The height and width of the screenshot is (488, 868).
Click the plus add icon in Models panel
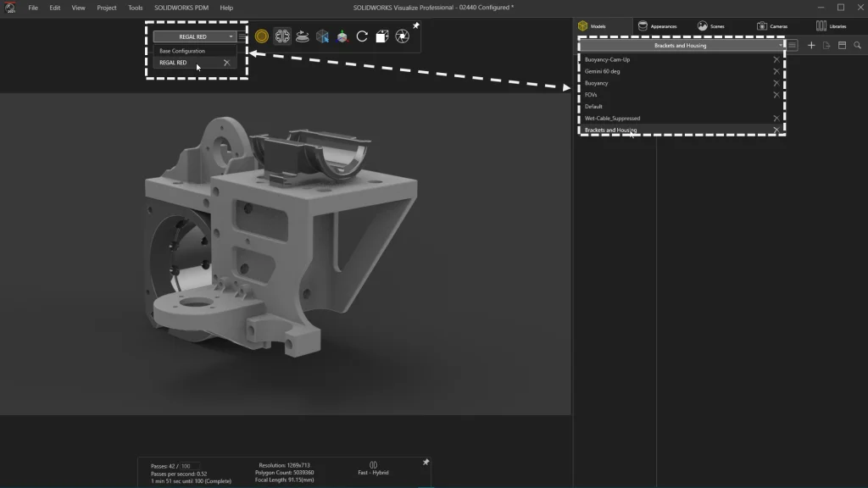tap(811, 46)
